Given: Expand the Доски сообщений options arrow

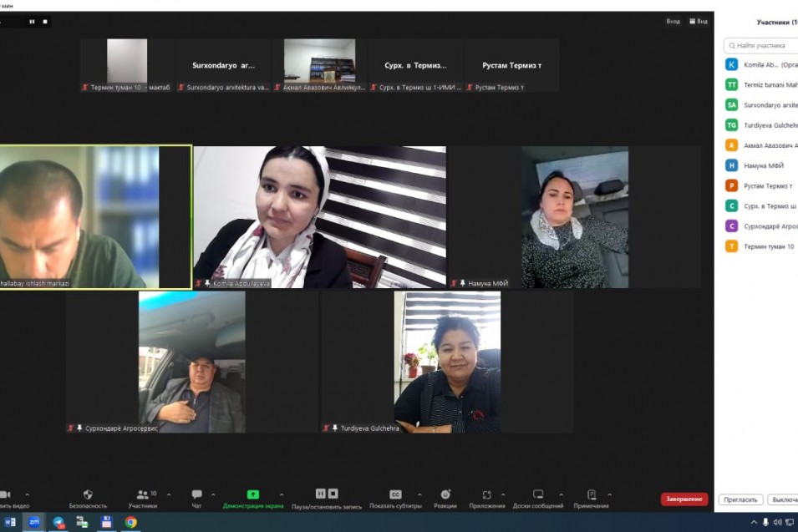Looking at the screenshot, I should pyautogui.click(x=562, y=494).
